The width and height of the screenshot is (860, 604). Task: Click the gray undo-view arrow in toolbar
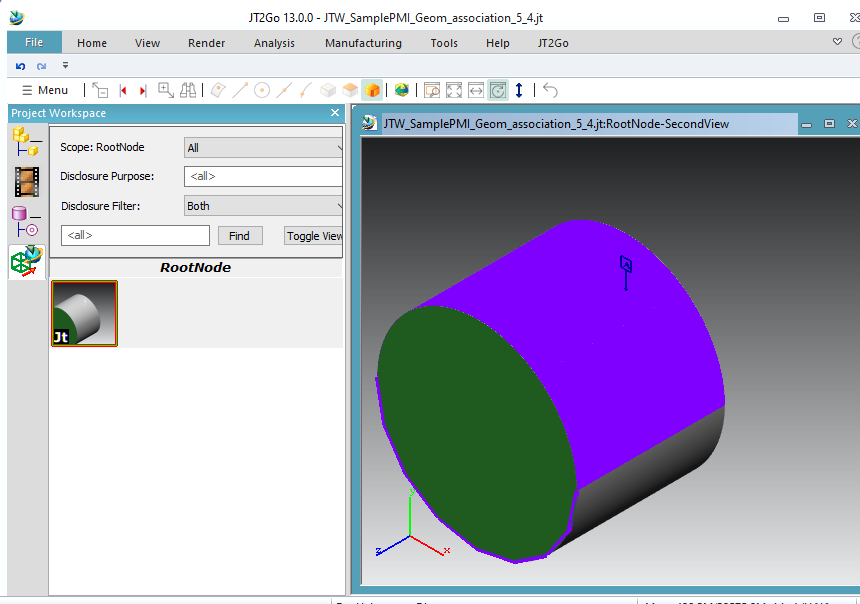point(550,91)
